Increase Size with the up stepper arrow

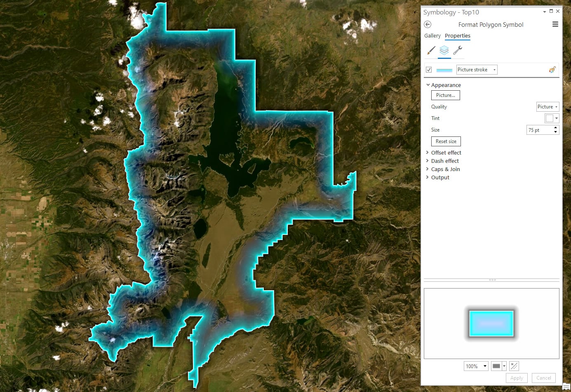(x=556, y=128)
